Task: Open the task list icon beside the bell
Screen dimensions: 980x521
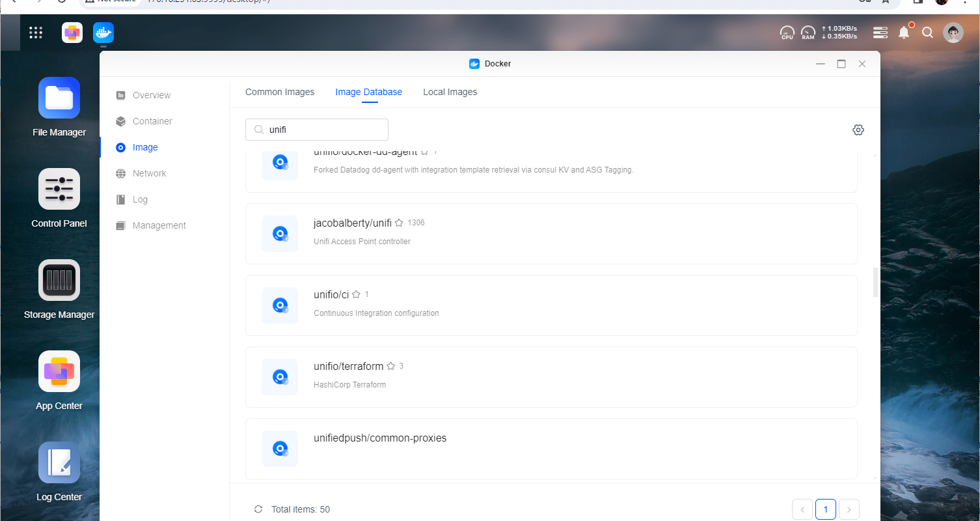Action: click(880, 33)
